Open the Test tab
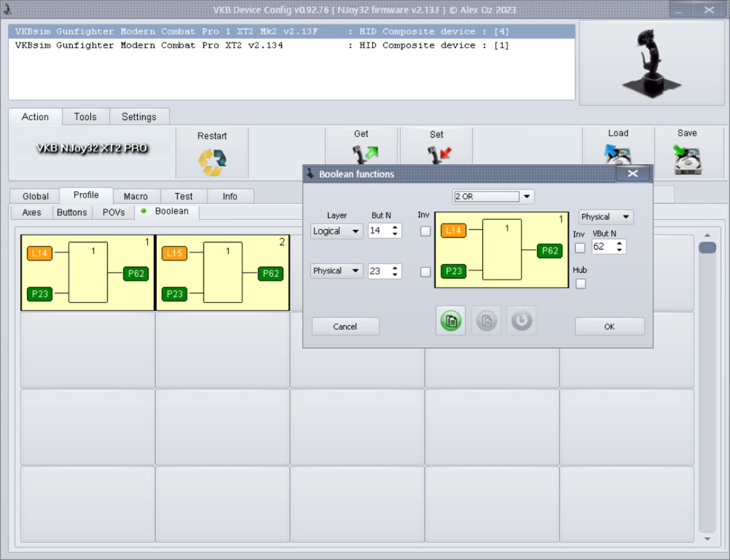The width and height of the screenshot is (730, 560). click(x=184, y=197)
